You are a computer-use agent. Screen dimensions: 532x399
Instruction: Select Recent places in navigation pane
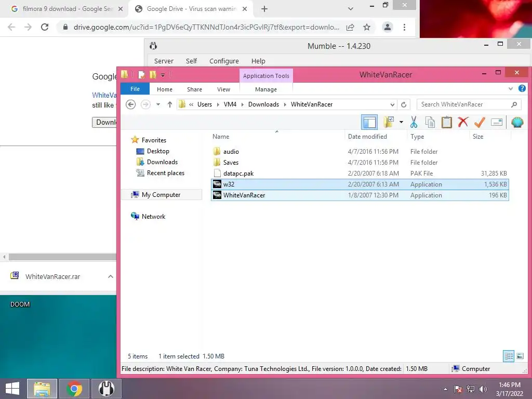(166, 172)
